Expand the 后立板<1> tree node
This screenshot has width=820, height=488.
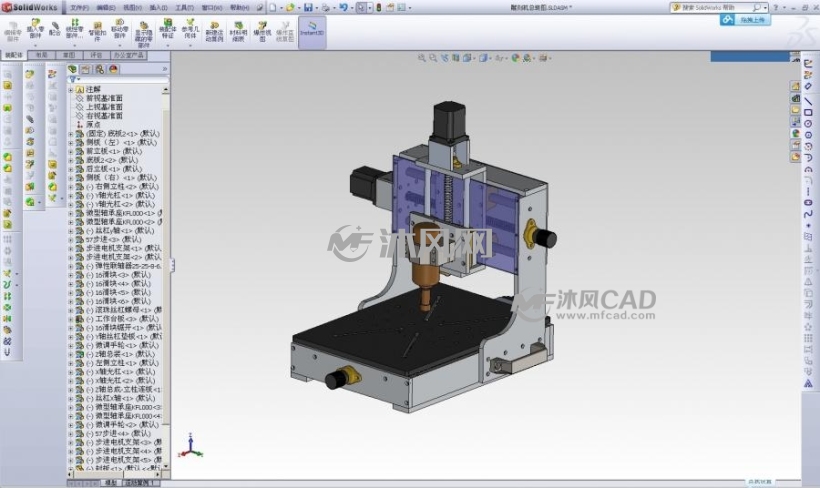pyautogui.click(x=71, y=169)
